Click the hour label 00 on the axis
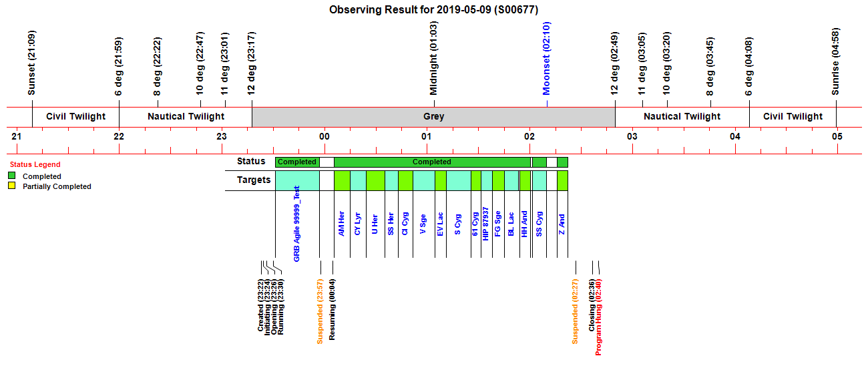The height and width of the screenshot is (372, 868). pos(324,136)
